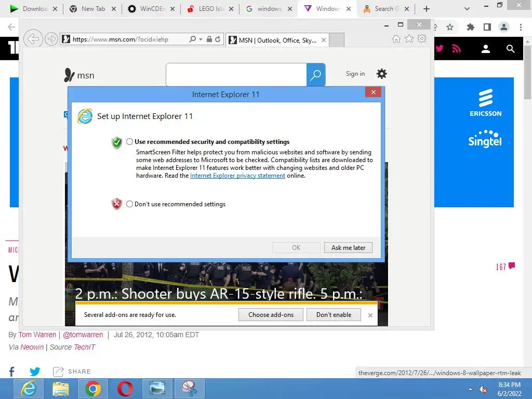The width and height of the screenshot is (532, 399).
Task: Open Chrome three-dot menu
Action: click(x=521, y=27)
